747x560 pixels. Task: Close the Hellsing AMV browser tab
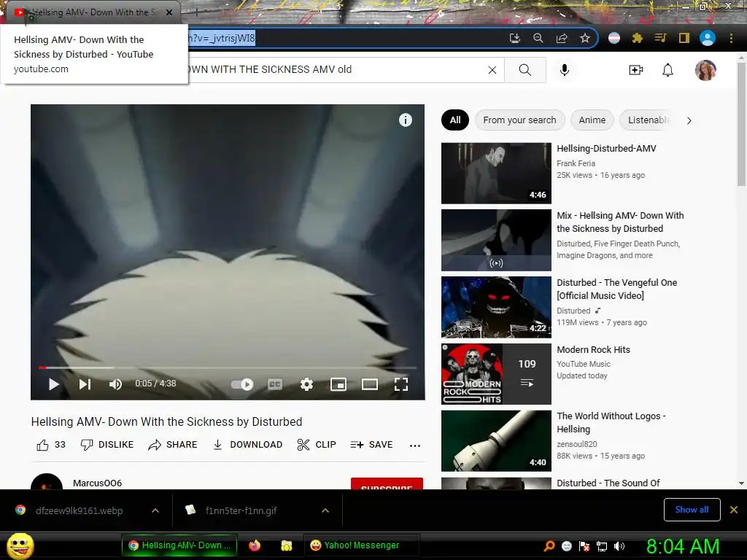tap(169, 12)
